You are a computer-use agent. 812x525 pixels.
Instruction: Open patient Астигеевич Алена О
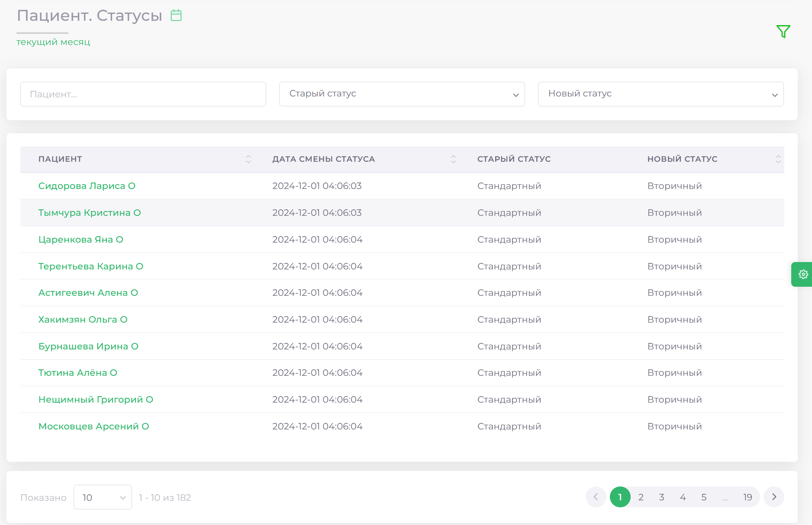pyautogui.click(x=88, y=293)
